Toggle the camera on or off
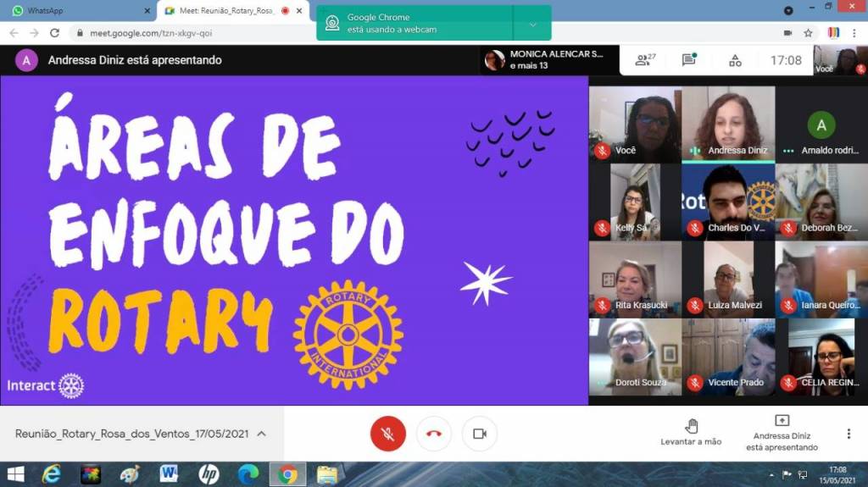This screenshot has width=868, height=487. [479, 434]
